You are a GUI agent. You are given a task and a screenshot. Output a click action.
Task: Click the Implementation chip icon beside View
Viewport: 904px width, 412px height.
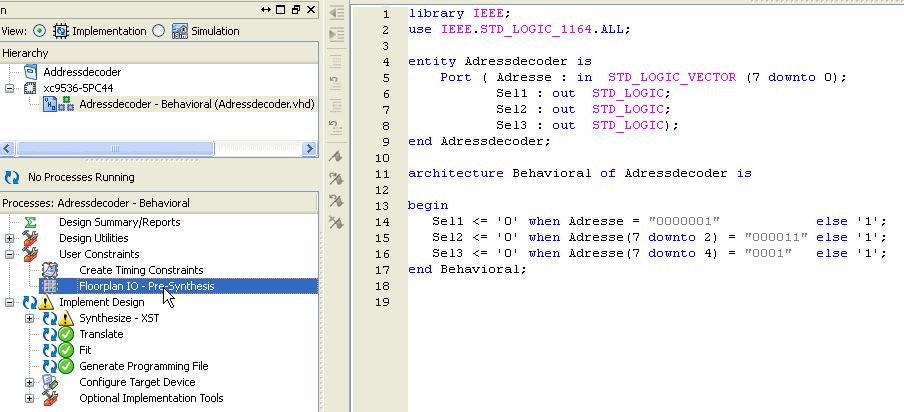click(x=61, y=31)
